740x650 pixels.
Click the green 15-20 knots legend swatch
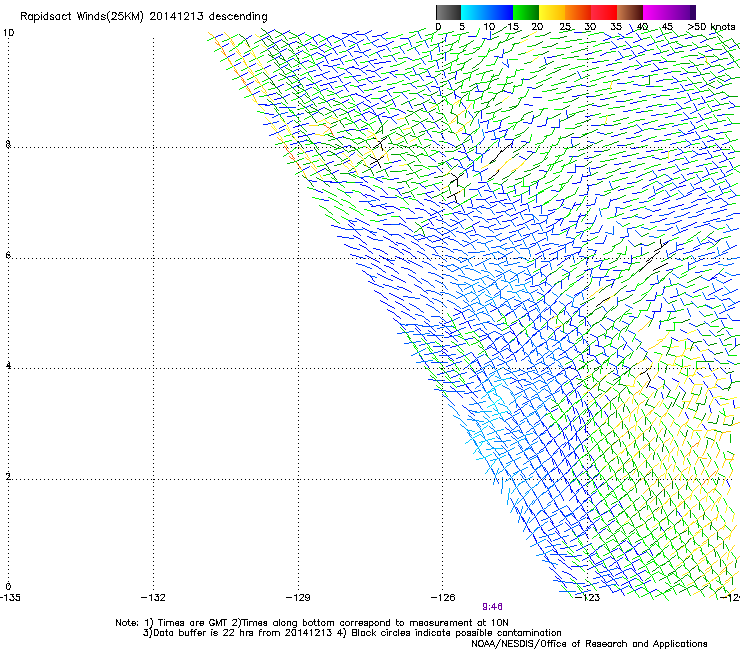point(526,12)
